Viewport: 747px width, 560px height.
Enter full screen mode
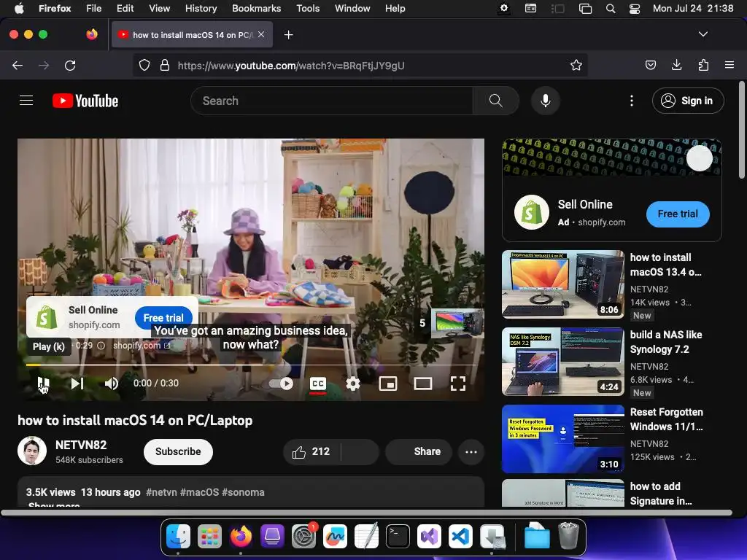(x=458, y=384)
